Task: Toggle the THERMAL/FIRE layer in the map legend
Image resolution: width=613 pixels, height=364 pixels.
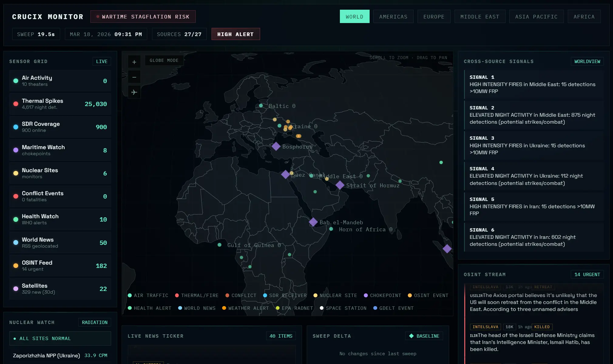Action: (197, 295)
